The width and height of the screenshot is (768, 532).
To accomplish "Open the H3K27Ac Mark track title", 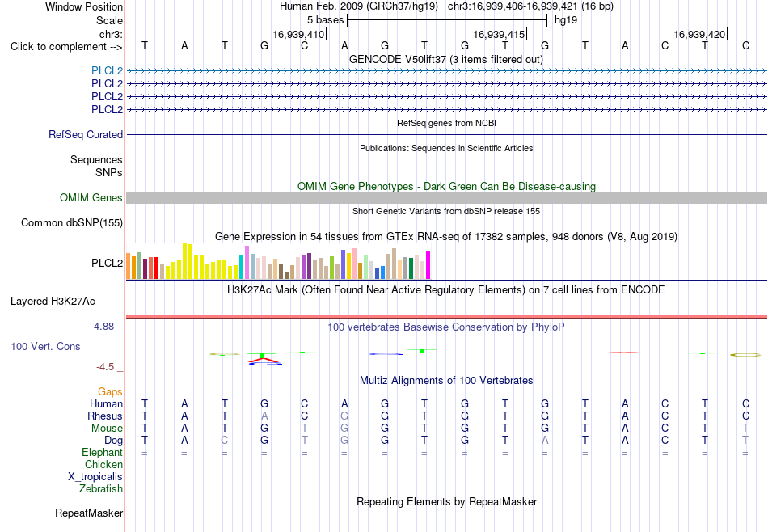I will pyautogui.click(x=446, y=290).
